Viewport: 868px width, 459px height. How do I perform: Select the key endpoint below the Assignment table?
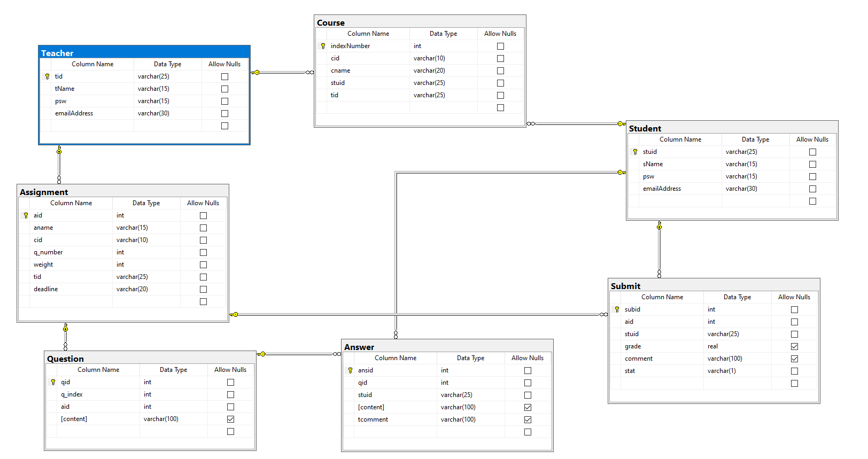65,328
